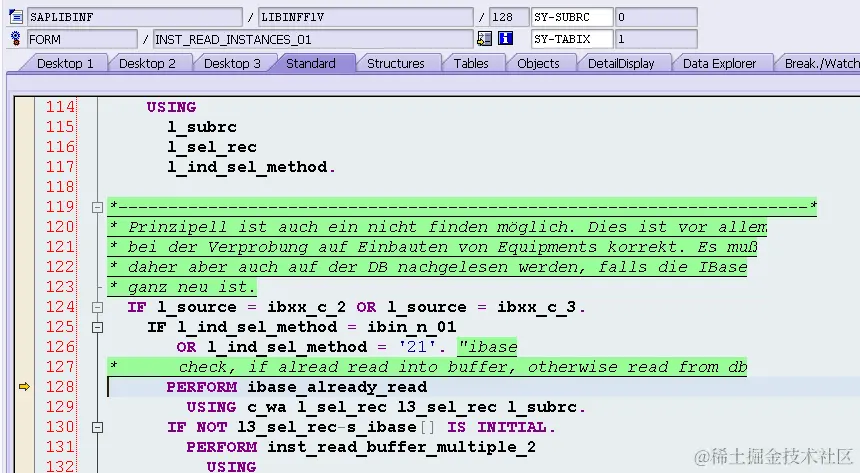
Task: Open the Break./Watch tab
Action: (x=820, y=64)
